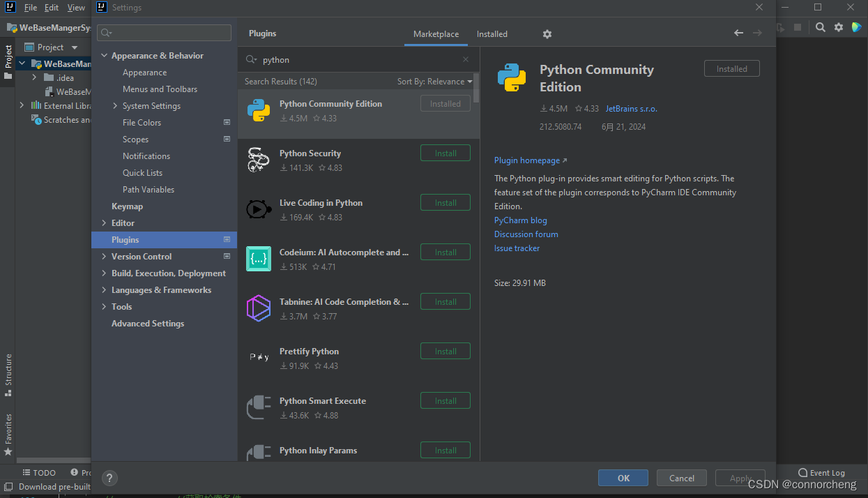Click the large Python logo in details
Screen dimensions: 868x498
[512, 77]
